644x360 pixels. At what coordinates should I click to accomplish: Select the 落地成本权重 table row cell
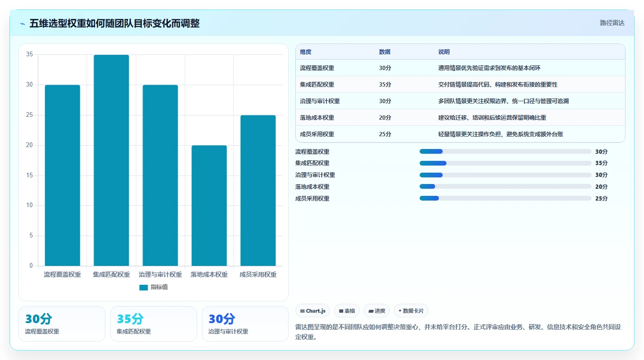317,118
